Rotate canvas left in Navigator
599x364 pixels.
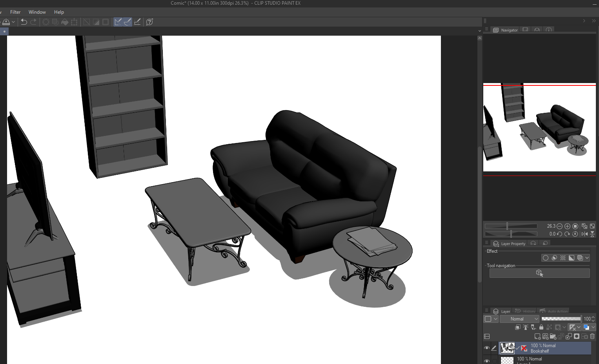pyautogui.click(x=560, y=234)
